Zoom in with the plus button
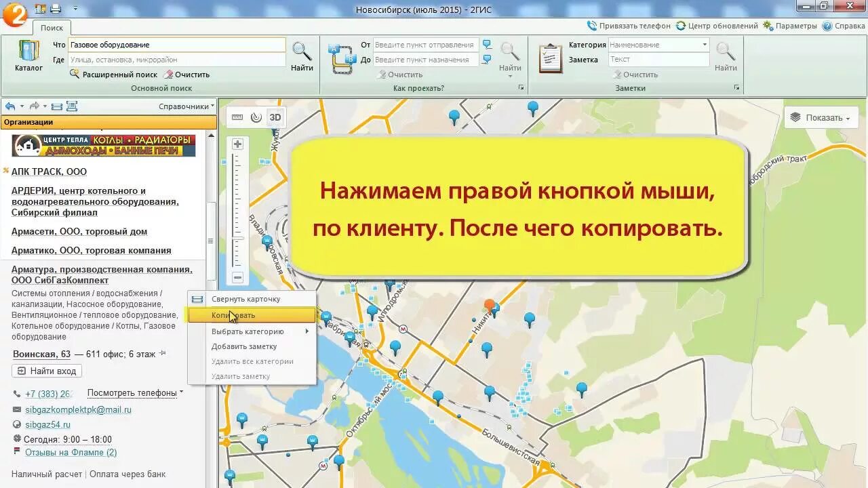 pyautogui.click(x=237, y=144)
